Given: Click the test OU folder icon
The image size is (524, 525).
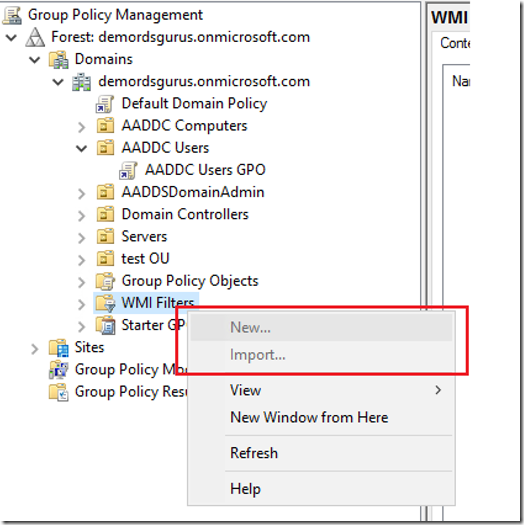Looking at the screenshot, I should point(105,258).
